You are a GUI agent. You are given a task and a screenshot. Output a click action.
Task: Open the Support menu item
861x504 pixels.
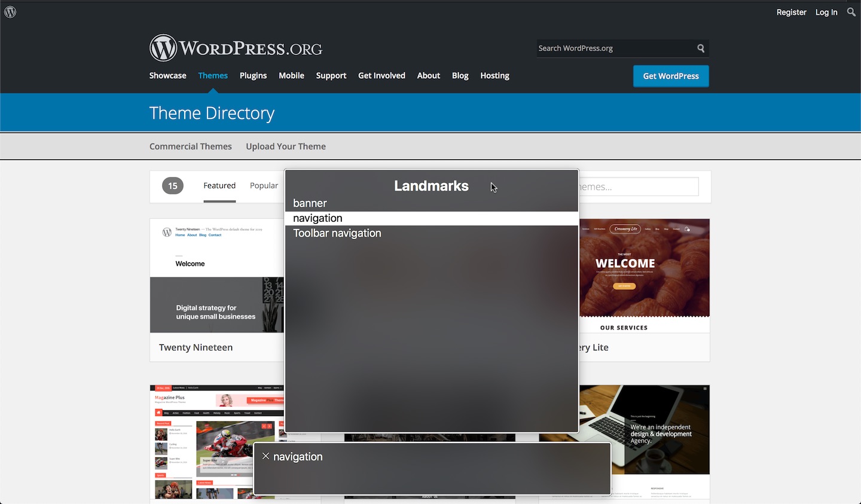(x=331, y=75)
